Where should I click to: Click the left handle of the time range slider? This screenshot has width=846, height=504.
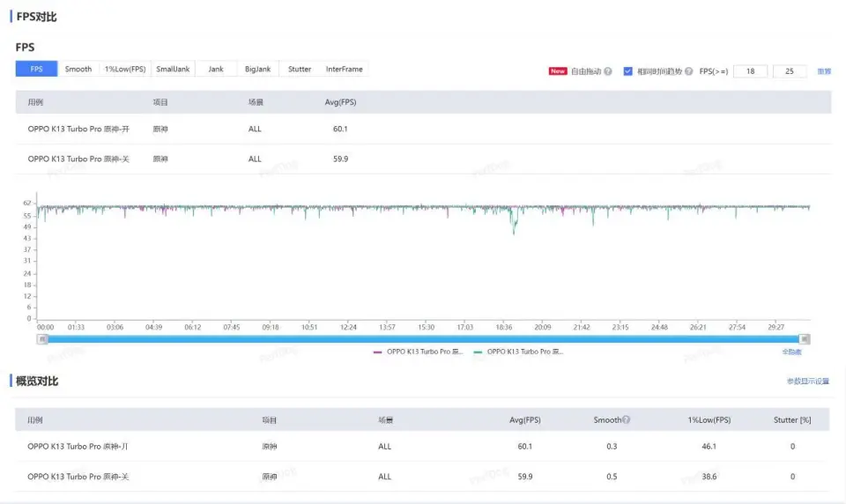point(41,339)
